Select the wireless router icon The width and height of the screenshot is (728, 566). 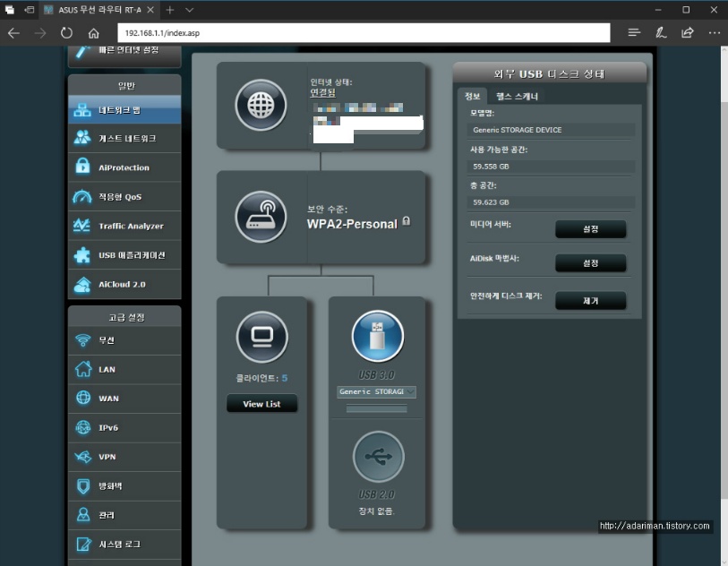coord(261,217)
